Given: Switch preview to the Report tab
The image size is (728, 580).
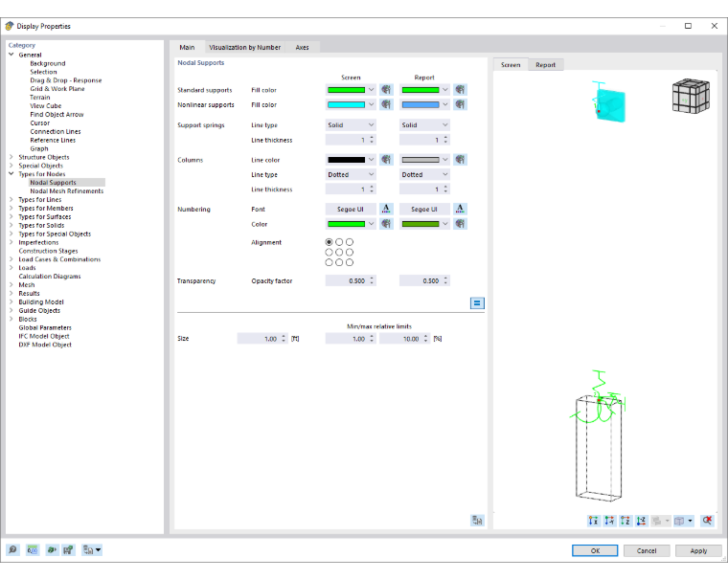Looking at the screenshot, I should pyautogui.click(x=546, y=64).
